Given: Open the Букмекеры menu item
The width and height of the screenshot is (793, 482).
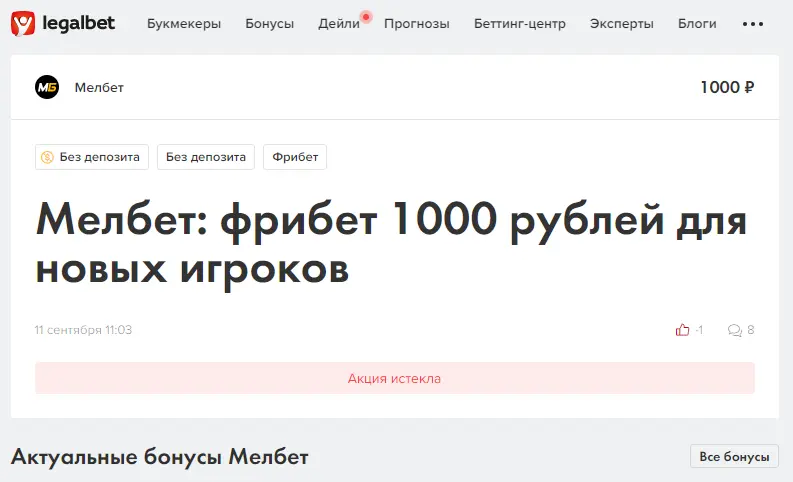Looking at the screenshot, I should coord(184,24).
